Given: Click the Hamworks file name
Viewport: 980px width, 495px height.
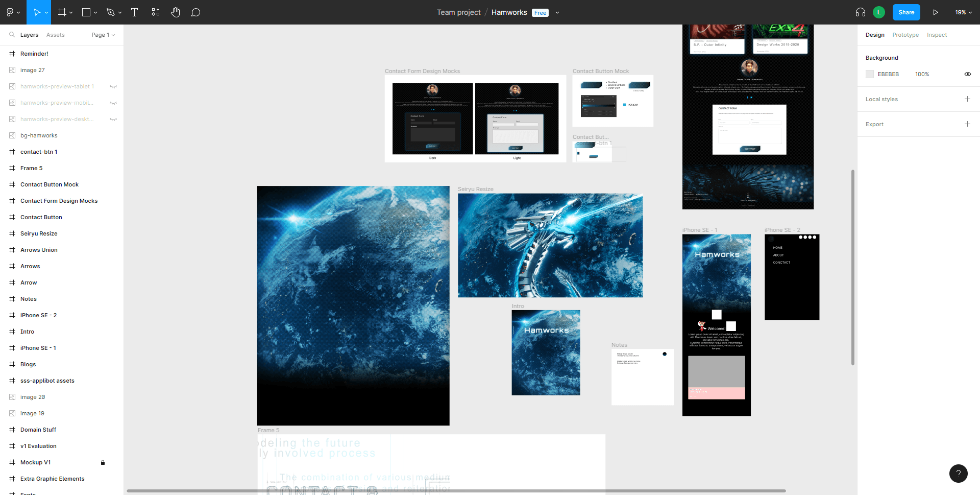Looking at the screenshot, I should 509,12.
